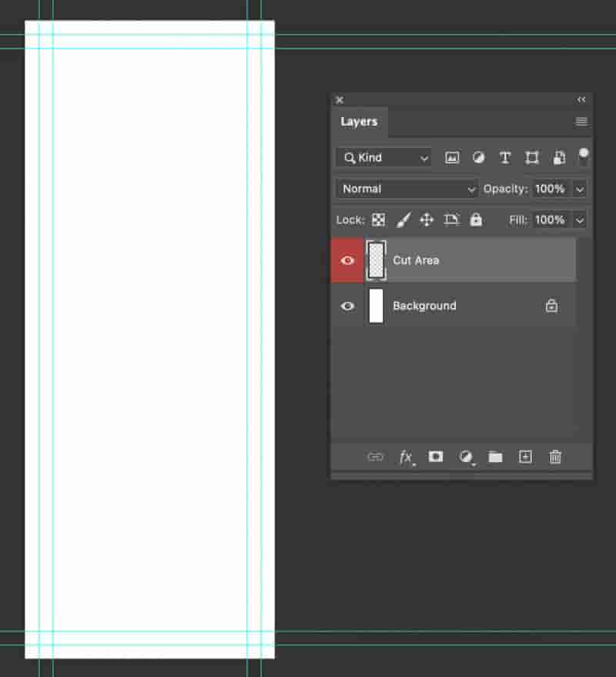Viewport: 616px width, 677px height.
Task: Open the Normal blend mode dropdown
Action: coord(407,189)
